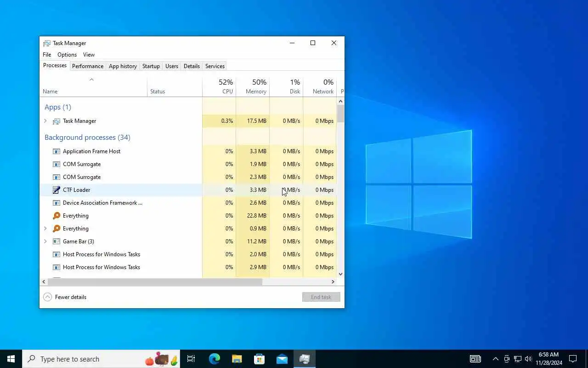Expand the Everything row using 0.9 MB
The width and height of the screenshot is (588, 368).
point(45,229)
